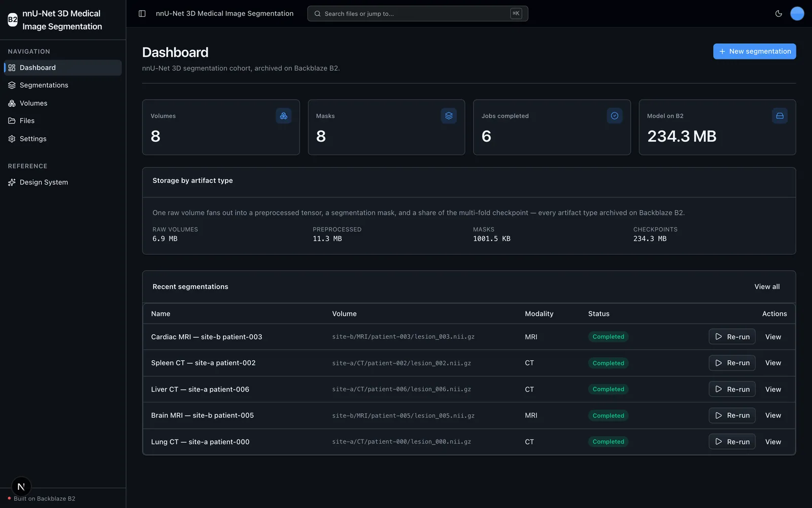Go to Segmentations page
Image resolution: width=812 pixels, height=508 pixels.
pyautogui.click(x=63, y=85)
